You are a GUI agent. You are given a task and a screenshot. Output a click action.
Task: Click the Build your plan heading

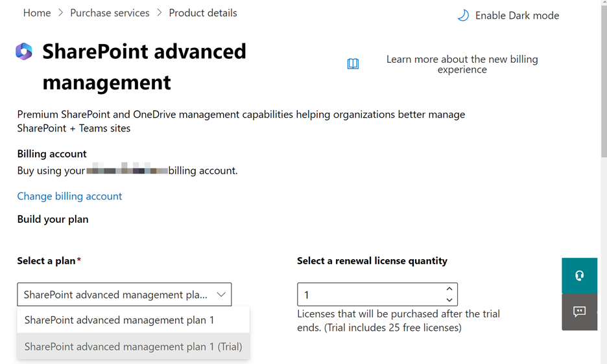pos(53,220)
